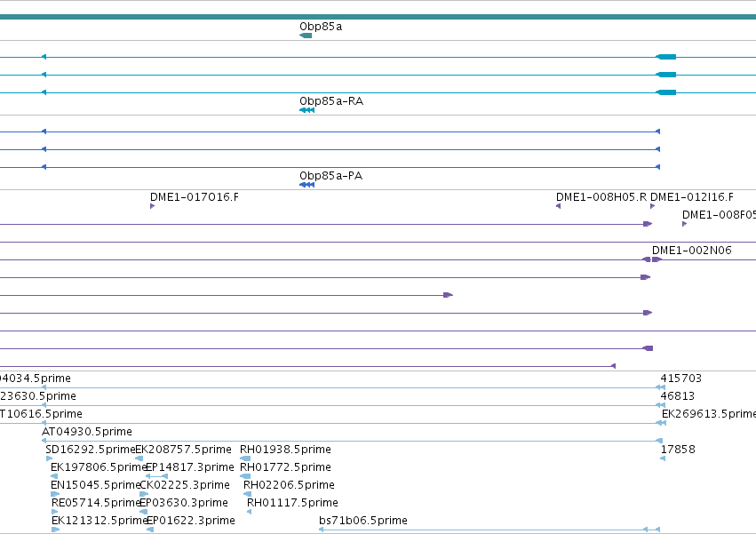Click the EP03630.3prime EST label

184,503
